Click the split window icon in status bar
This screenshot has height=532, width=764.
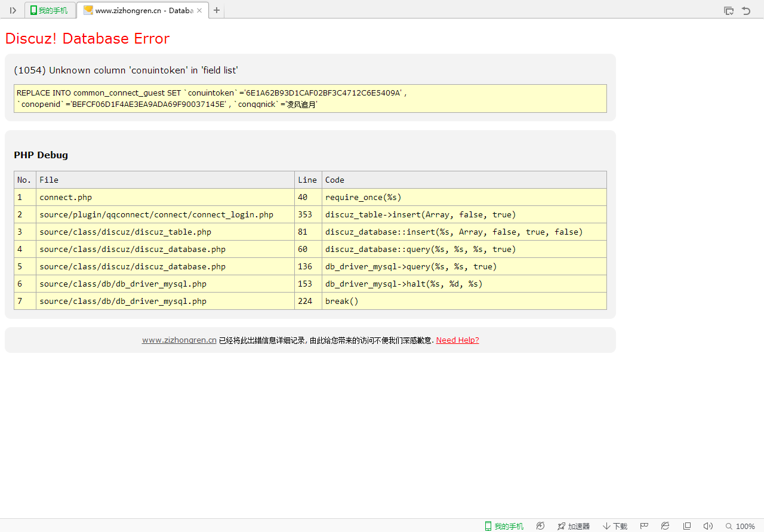click(x=687, y=526)
